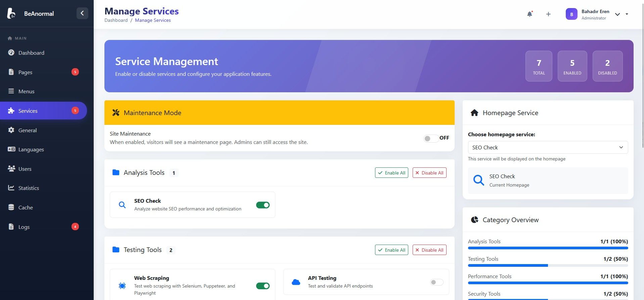Click the Pages badge showing 5
The height and width of the screenshot is (300, 644).
coord(75,72)
